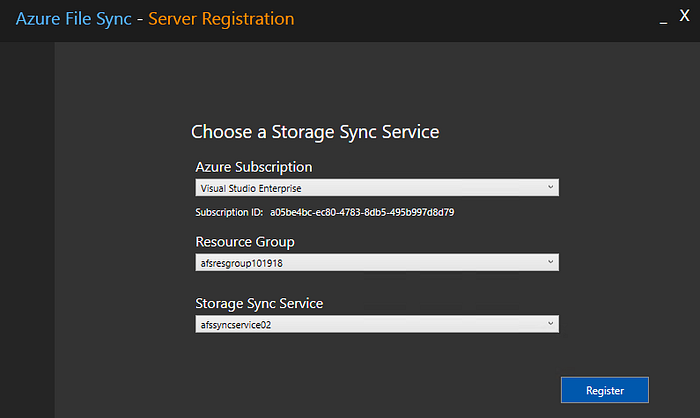This screenshot has width=700, height=418.
Task: Expand the Resource Group dropdown list
Action: (x=376, y=263)
